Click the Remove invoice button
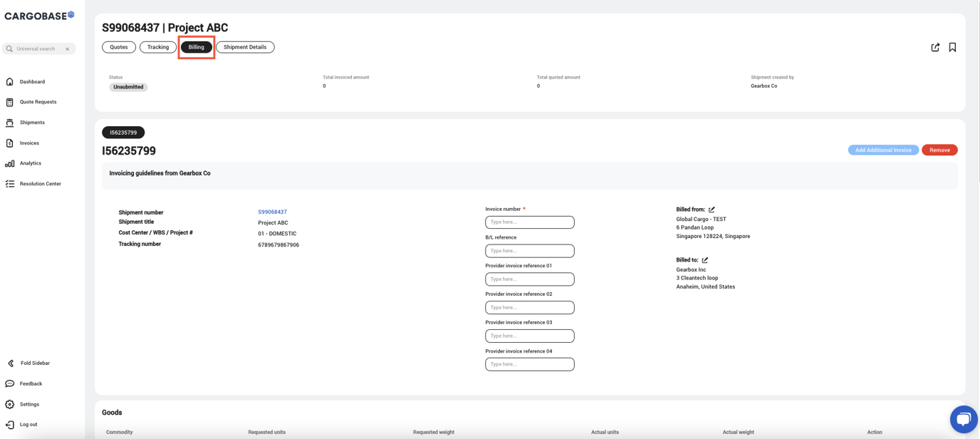 [x=939, y=150]
